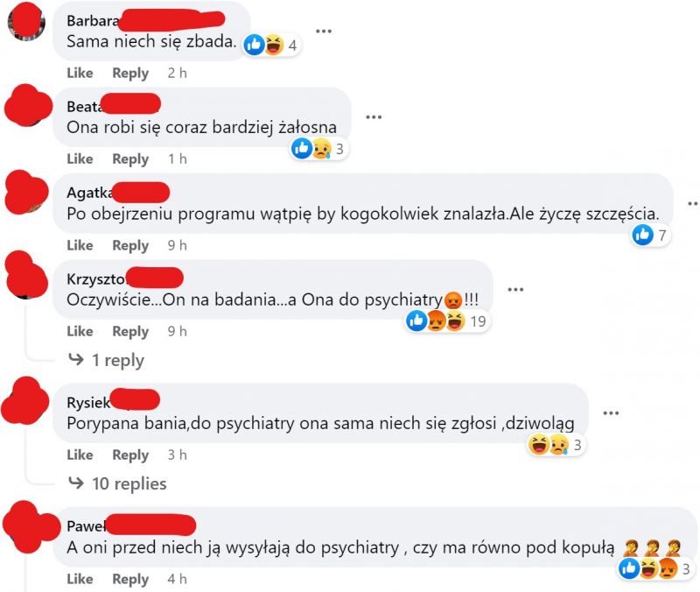View 19 reactions on Krzysztof's comment
This screenshot has height=592, width=700.
(446, 321)
